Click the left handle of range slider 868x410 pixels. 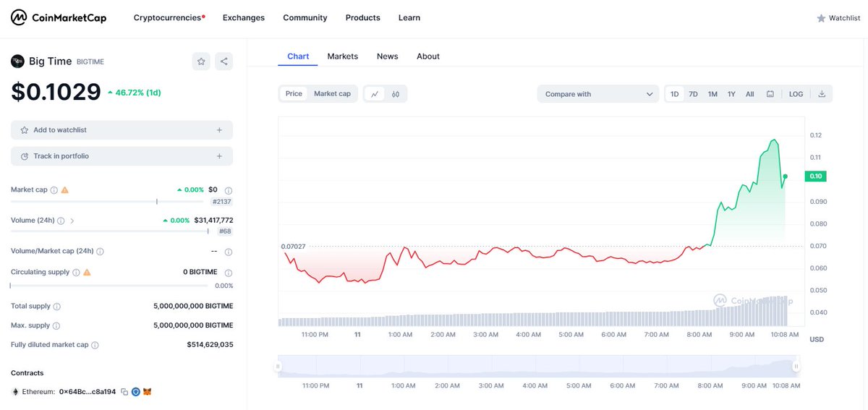point(278,367)
